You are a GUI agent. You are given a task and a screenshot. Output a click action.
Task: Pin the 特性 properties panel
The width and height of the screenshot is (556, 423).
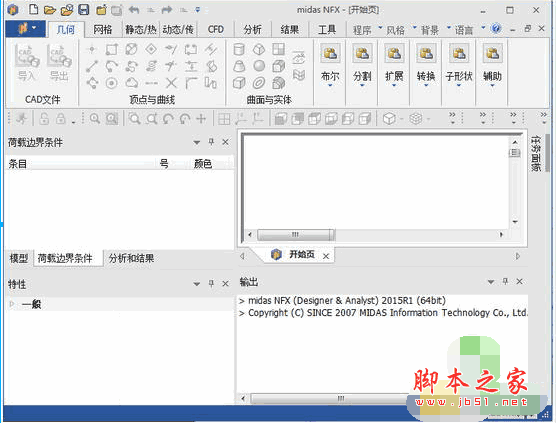coord(211,284)
